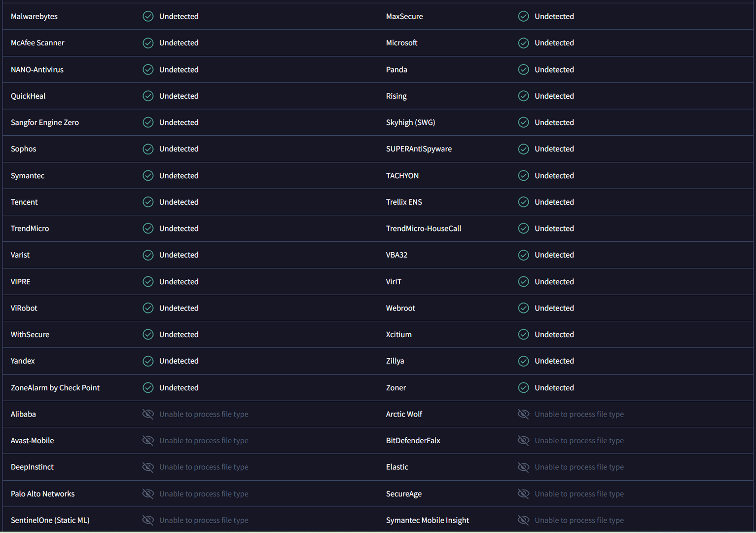756x533 pixels.
Task: Click the Undetected checkmark for Microsoft
Action: click(x=523, y=43)
